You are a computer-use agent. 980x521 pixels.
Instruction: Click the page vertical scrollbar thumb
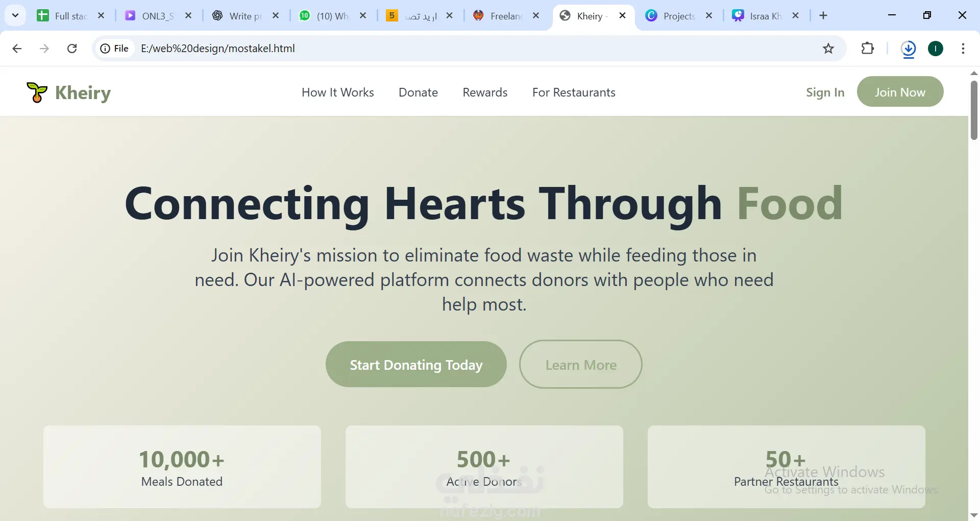974,110
